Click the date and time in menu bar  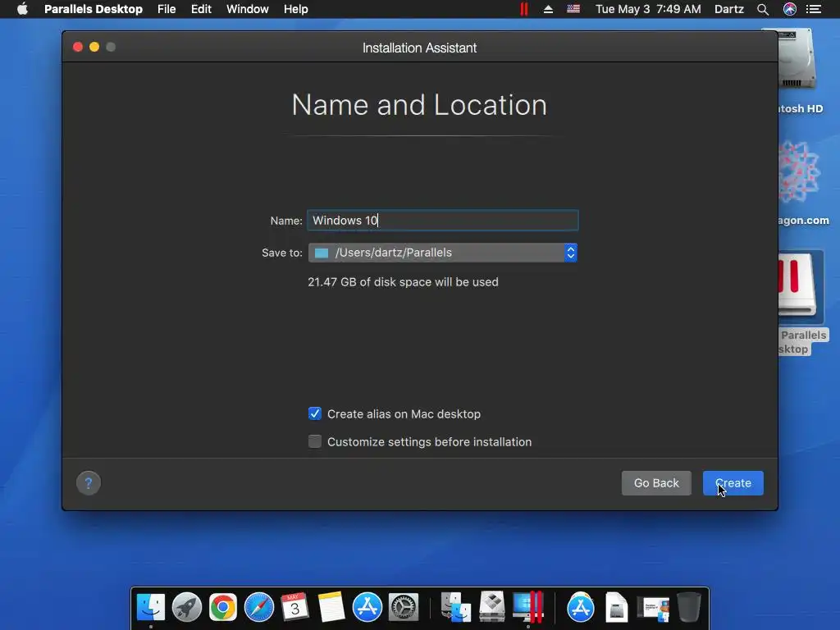click(x=648, y=9)
